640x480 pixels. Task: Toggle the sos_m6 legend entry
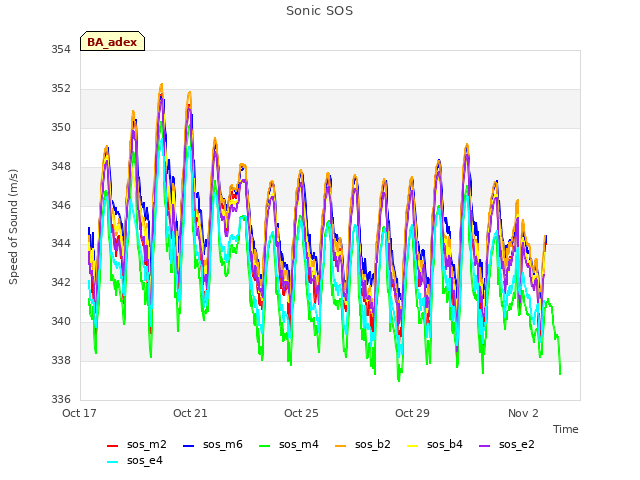click(213, 444)
